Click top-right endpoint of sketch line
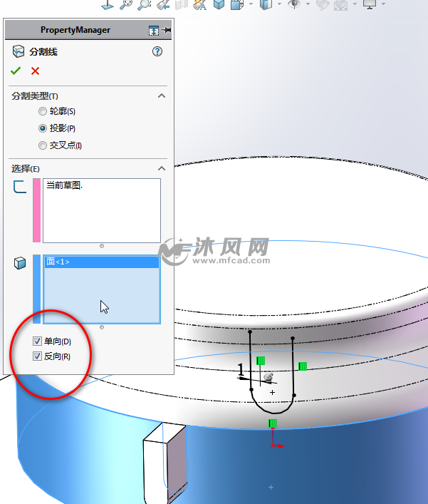428x504 pixels. click(x=293, y=338)
